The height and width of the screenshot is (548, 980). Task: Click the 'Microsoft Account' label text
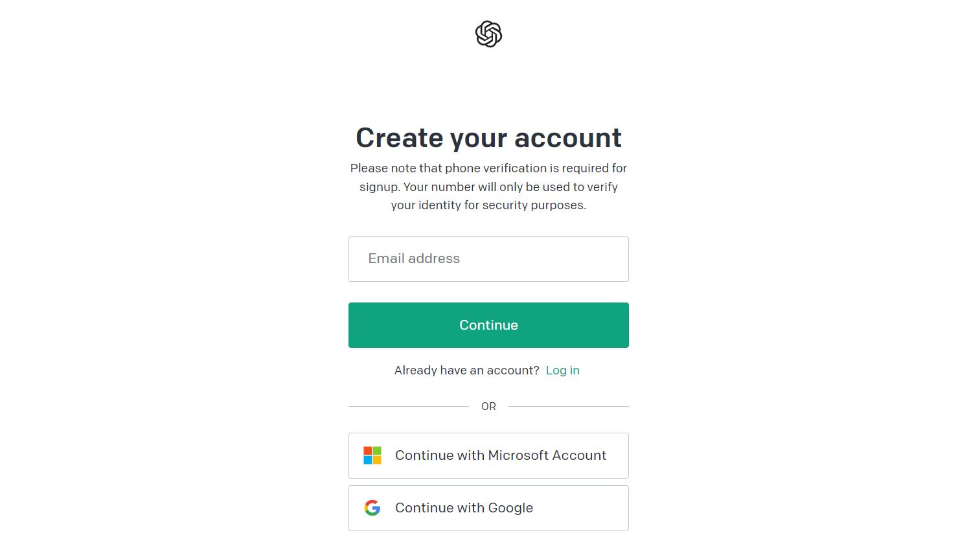point(547,455)
